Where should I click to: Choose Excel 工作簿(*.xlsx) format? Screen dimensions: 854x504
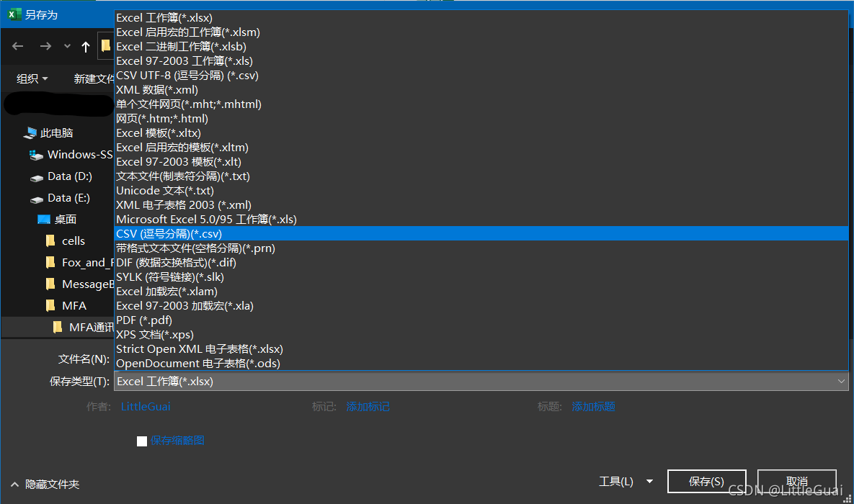click(481, 18)
